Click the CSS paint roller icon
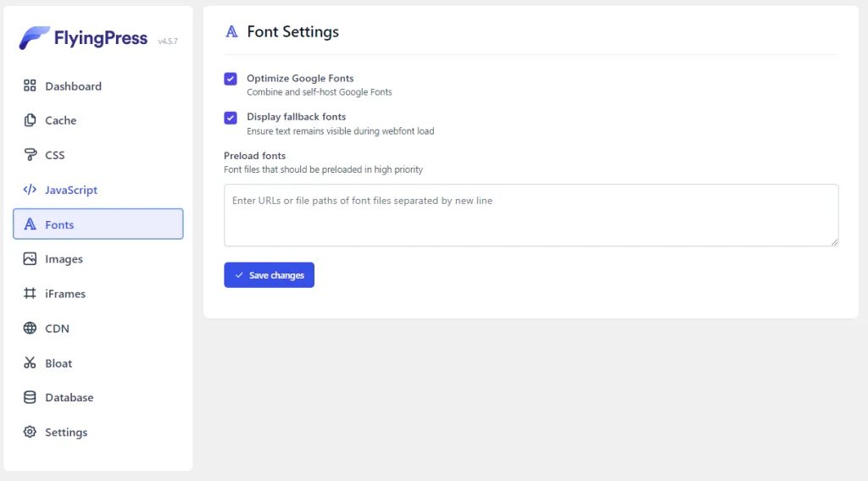This screenshot has height=481, width=868. tap(30, 155)
